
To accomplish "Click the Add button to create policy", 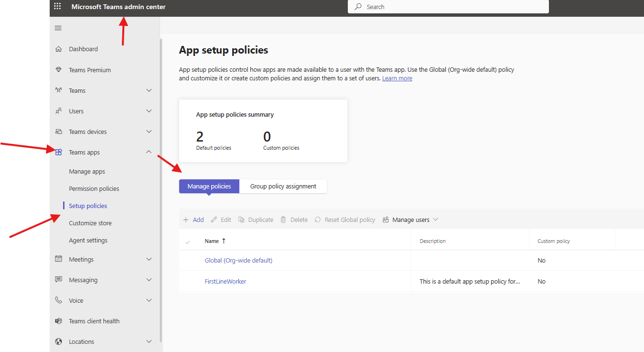I will click(193, 219).
